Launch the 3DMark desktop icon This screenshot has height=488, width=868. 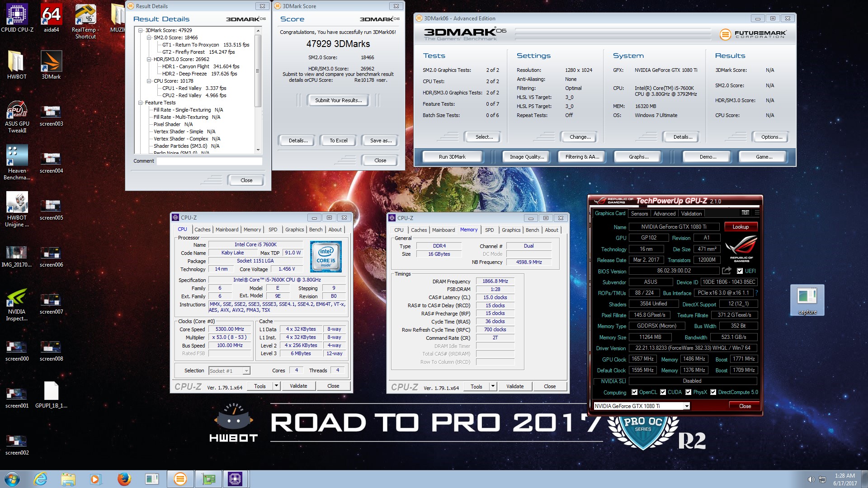click(x=51, y=65)
